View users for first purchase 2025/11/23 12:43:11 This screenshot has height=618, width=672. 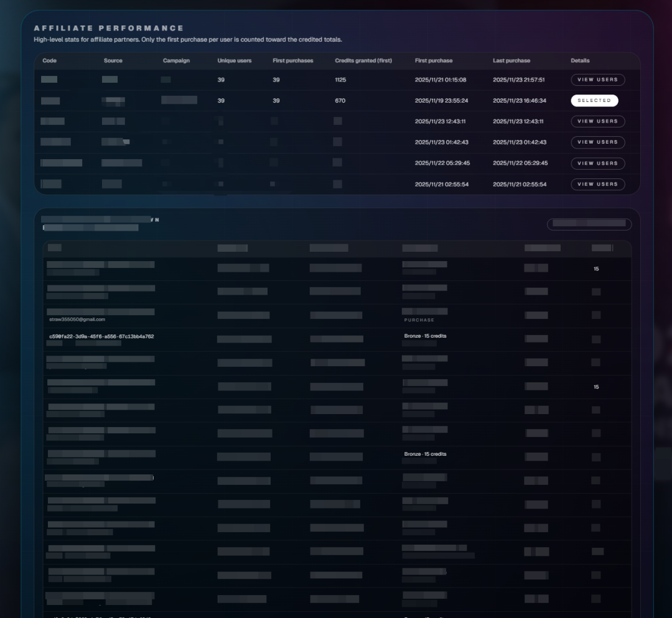pos(597,121)
